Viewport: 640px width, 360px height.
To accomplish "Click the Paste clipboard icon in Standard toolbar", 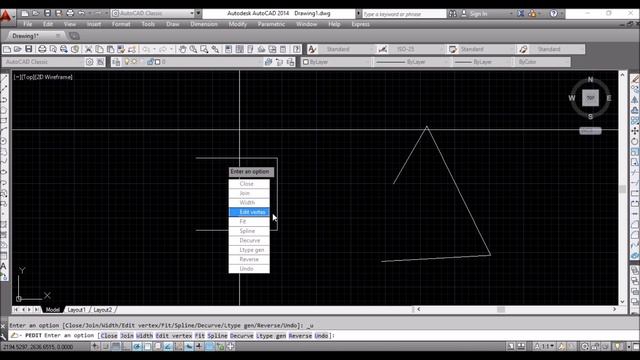I will [x=110, y=49].
